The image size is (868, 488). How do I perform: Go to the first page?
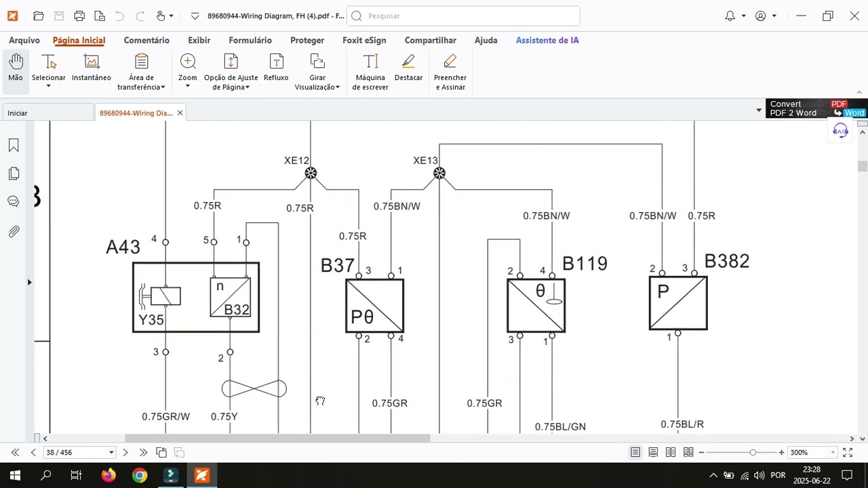coord(15,452)
